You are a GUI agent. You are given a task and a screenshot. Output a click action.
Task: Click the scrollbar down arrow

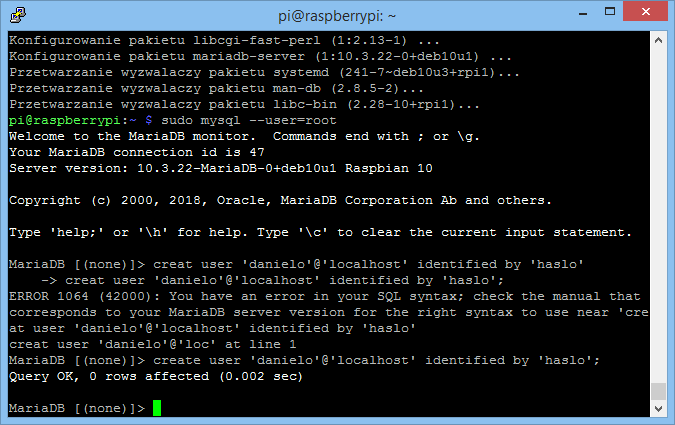658,409
